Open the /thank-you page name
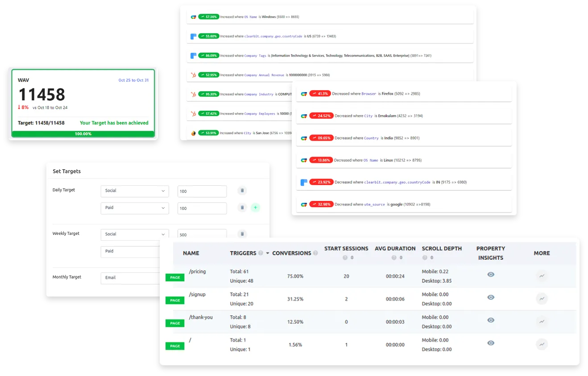 [201, 318]
